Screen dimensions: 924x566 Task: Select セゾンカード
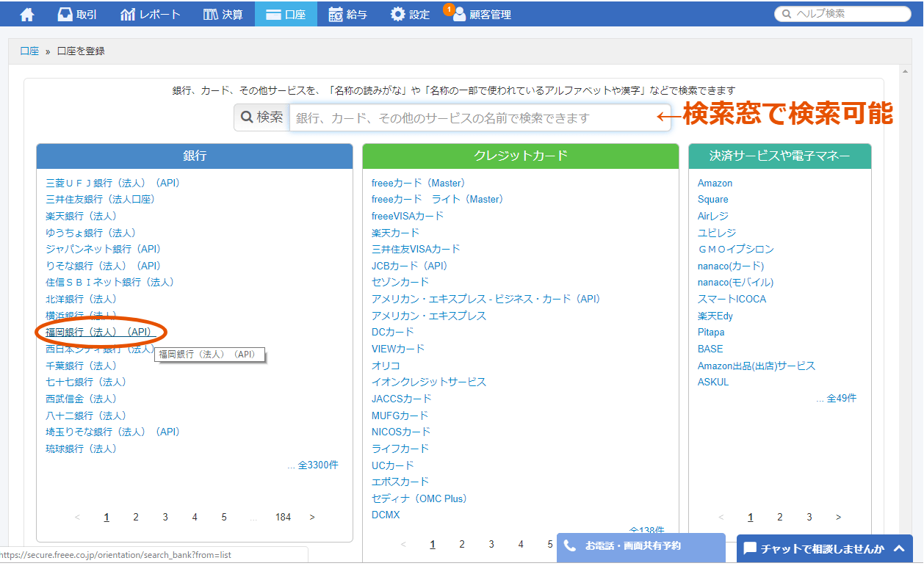[x=400, y=282]
